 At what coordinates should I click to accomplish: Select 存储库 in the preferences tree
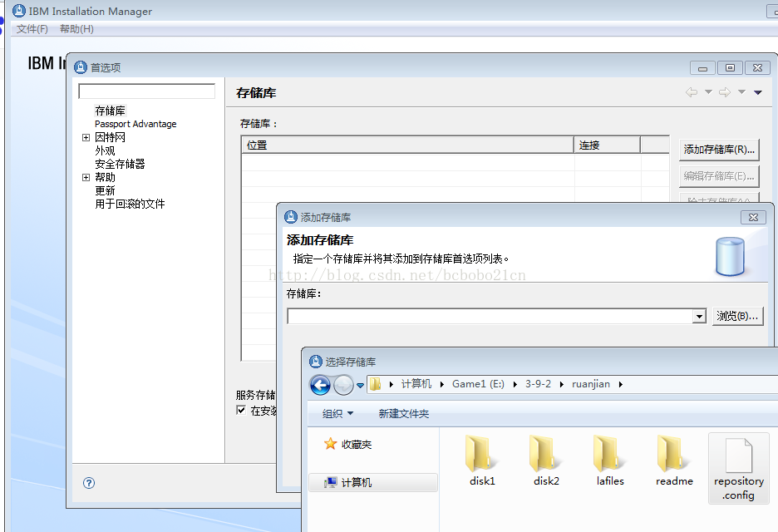(x=110, y=111)
